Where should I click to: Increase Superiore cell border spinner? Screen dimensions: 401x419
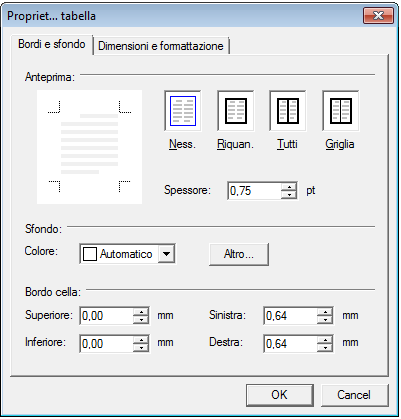(x=141, y=312)
